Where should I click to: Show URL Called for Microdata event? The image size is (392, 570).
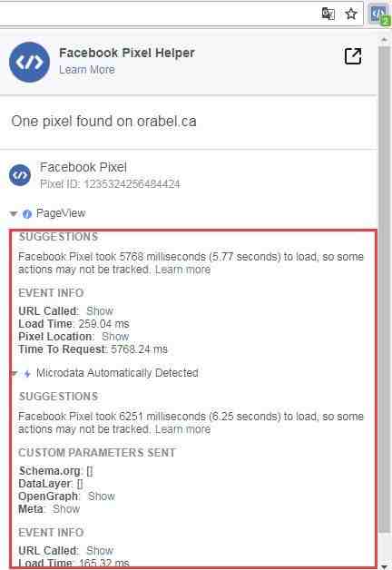pos(100,550)
